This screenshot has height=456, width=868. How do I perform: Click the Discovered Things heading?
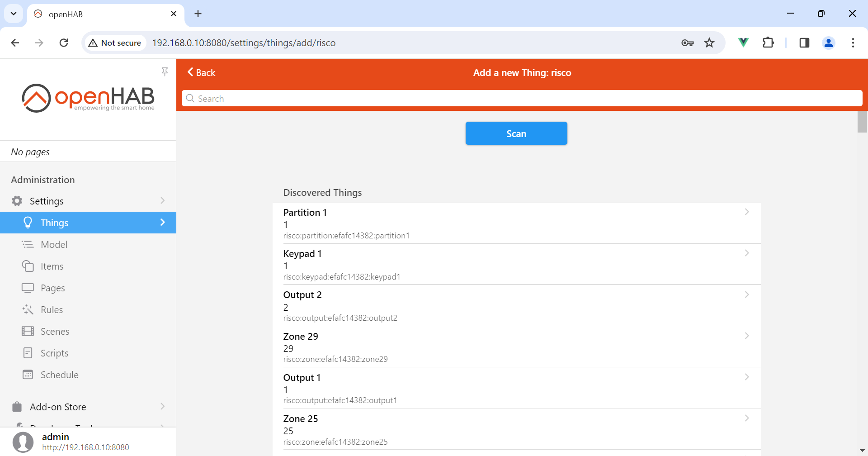322,192
